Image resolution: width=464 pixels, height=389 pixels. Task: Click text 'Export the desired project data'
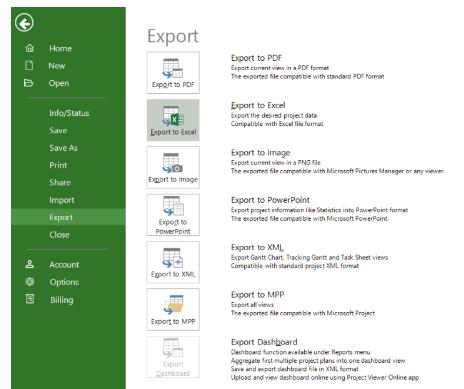[x=274, y=115]
